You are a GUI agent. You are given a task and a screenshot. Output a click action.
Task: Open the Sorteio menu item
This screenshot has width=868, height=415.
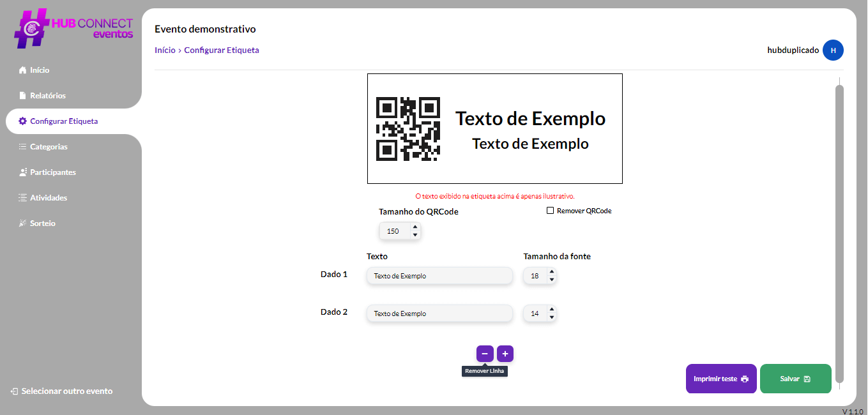(x=43, y=223)
